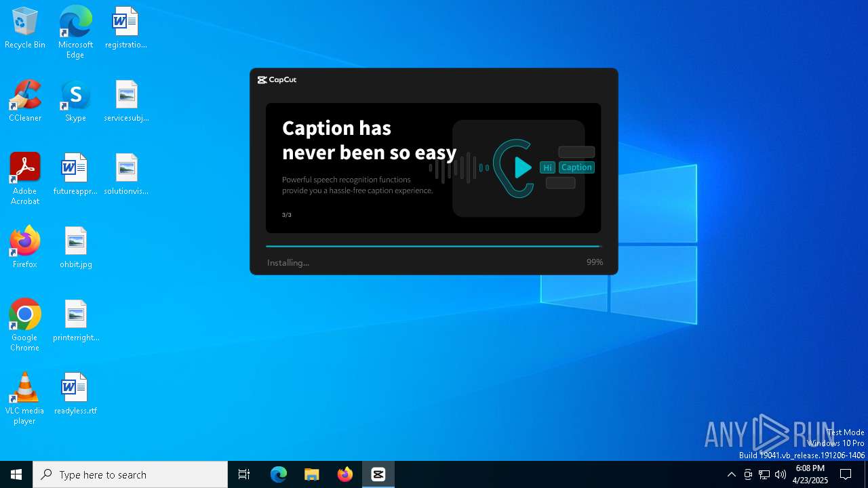Select the ohbit.jpg image file
Viewport: 868px width, 488px height.
click(x=75, y=247)
